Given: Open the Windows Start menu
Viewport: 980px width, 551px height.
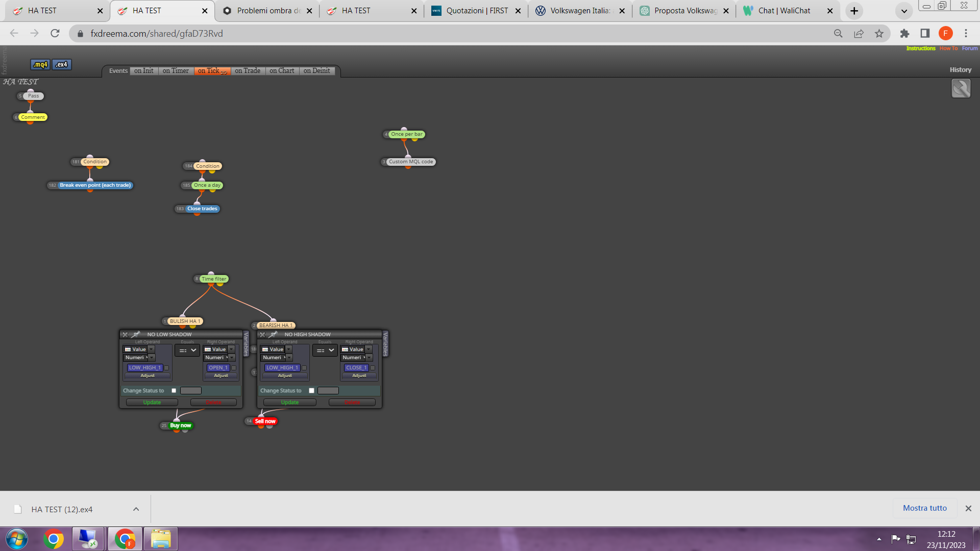Looking at the screenshot, I should coord(17,539).
